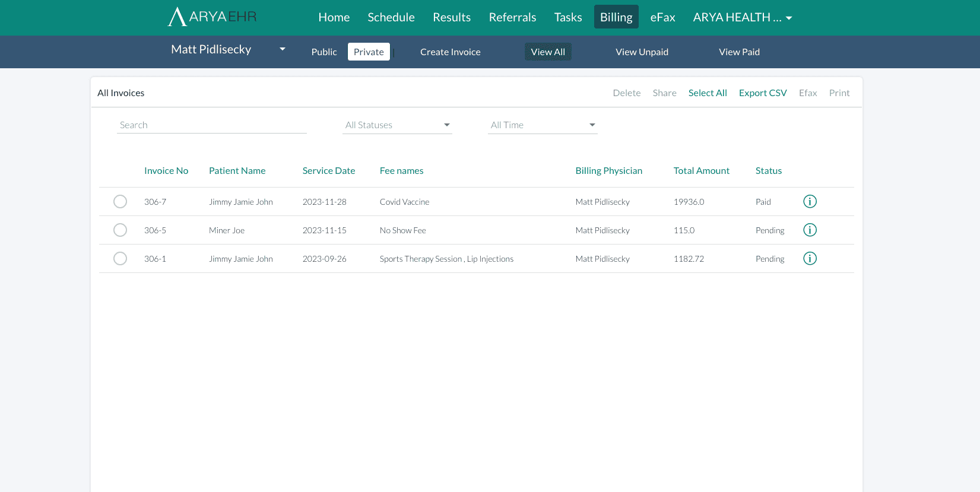Click invoice number 306-7
Image resolution: width=980 pixels, height=492 pixels.
click(x=155, y=202)
